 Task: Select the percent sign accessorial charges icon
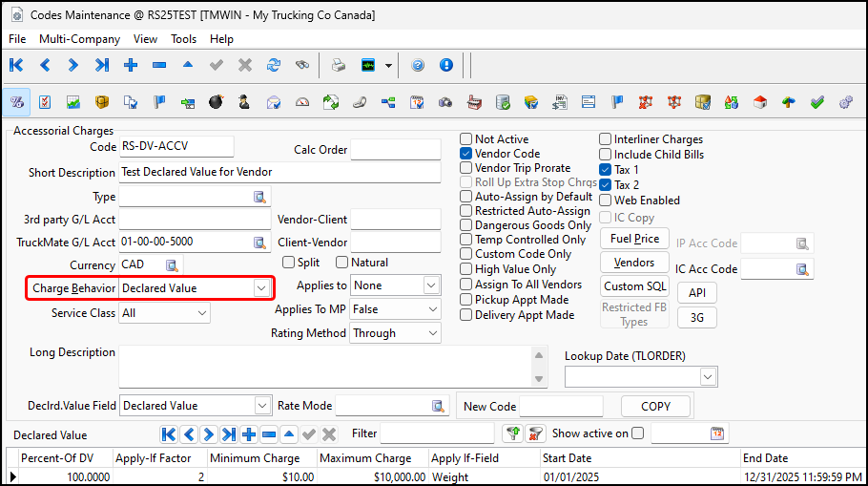pyautogui.click(x=16, y=102)
